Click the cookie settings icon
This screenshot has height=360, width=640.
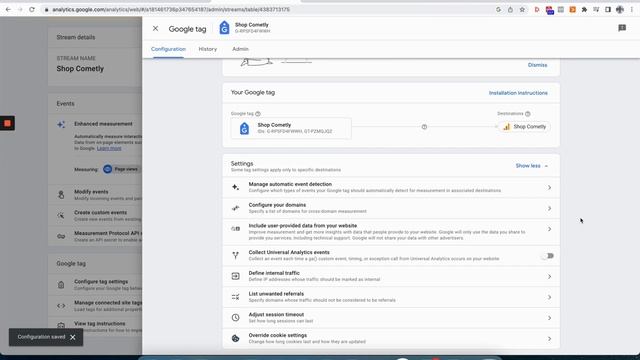236,338
